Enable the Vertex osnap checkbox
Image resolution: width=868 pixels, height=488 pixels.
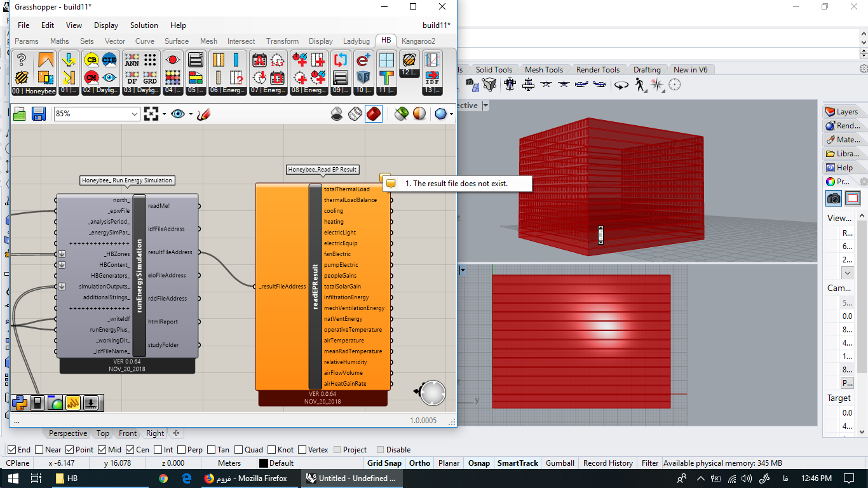(x=302, y=450)
